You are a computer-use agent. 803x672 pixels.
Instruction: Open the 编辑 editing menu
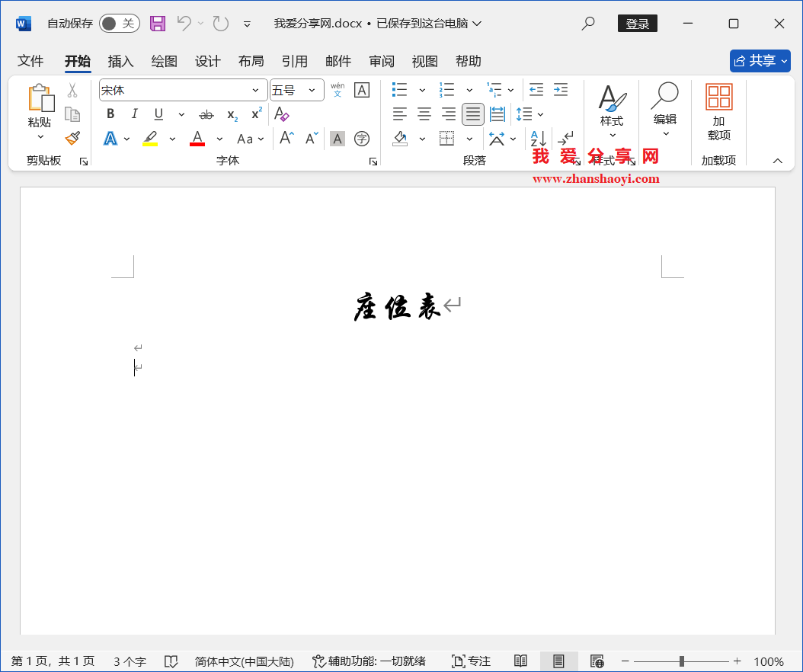click(x=665, y=110)
